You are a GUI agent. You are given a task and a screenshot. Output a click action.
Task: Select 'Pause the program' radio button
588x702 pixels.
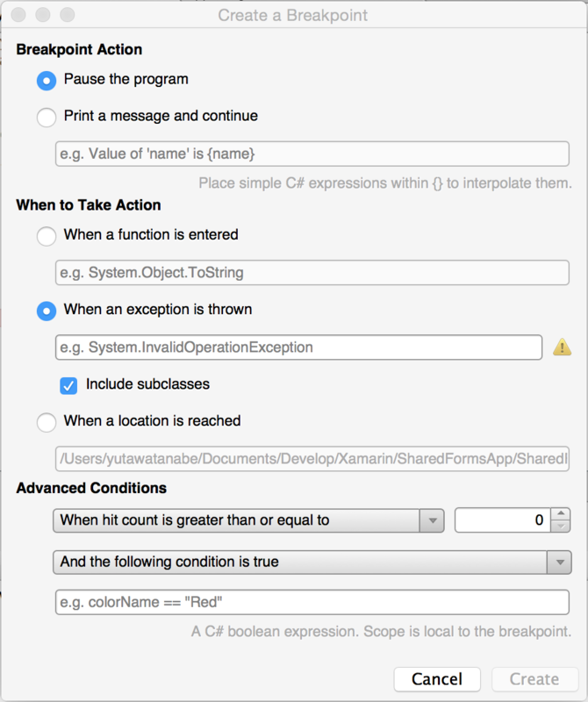(47, 80)
